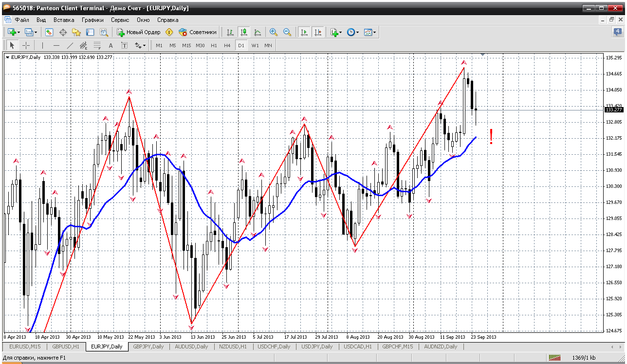Select the H4 timeframe

click(x=227, y=45)
